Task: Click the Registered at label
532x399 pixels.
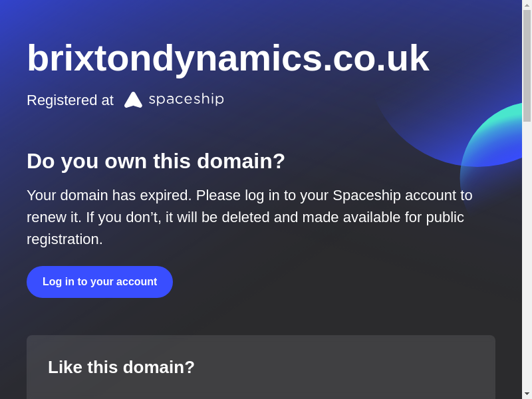Action: (x=70, y=100)
